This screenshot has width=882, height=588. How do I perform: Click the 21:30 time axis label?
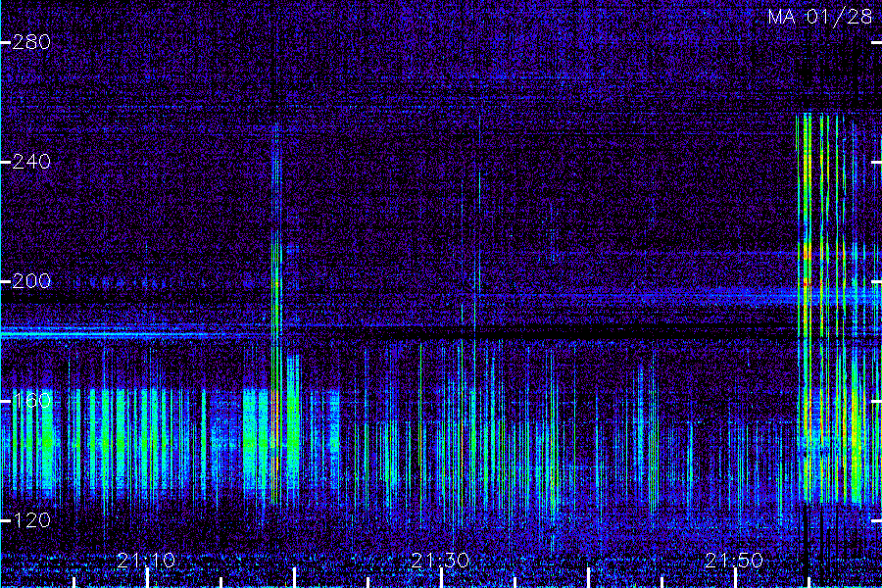pos(440,561)
